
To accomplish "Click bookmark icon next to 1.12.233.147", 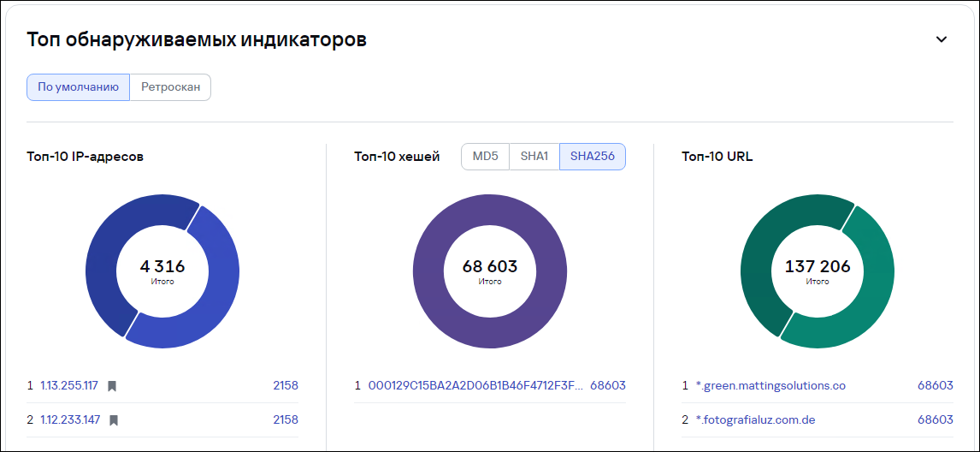I will pyautogui.click(x=114, y=420).
